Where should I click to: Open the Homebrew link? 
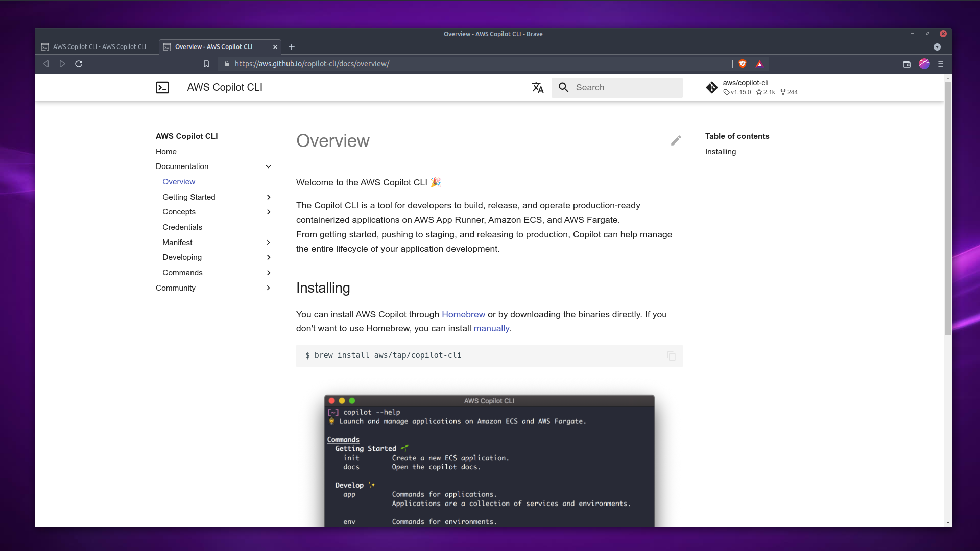point(463,314)
